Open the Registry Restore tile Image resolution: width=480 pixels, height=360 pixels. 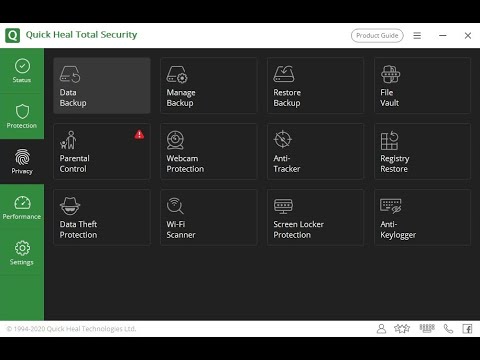click(x=422, y=151)
